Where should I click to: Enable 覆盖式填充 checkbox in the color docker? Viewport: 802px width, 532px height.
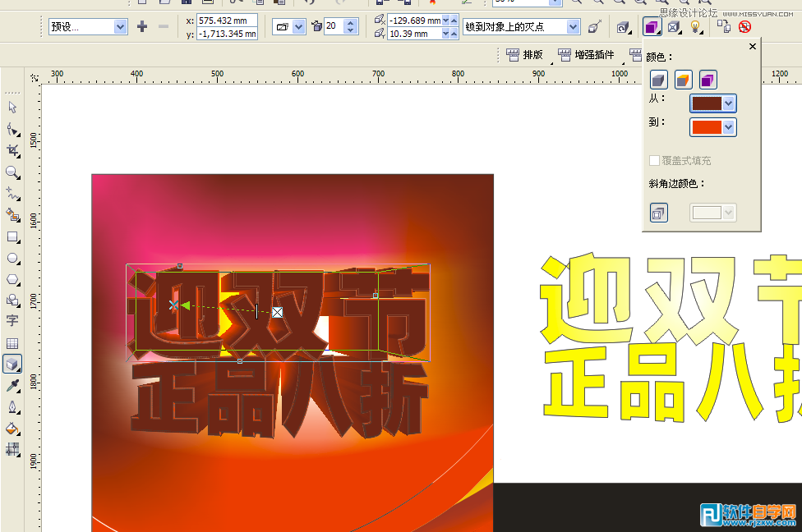pos(653,160)
